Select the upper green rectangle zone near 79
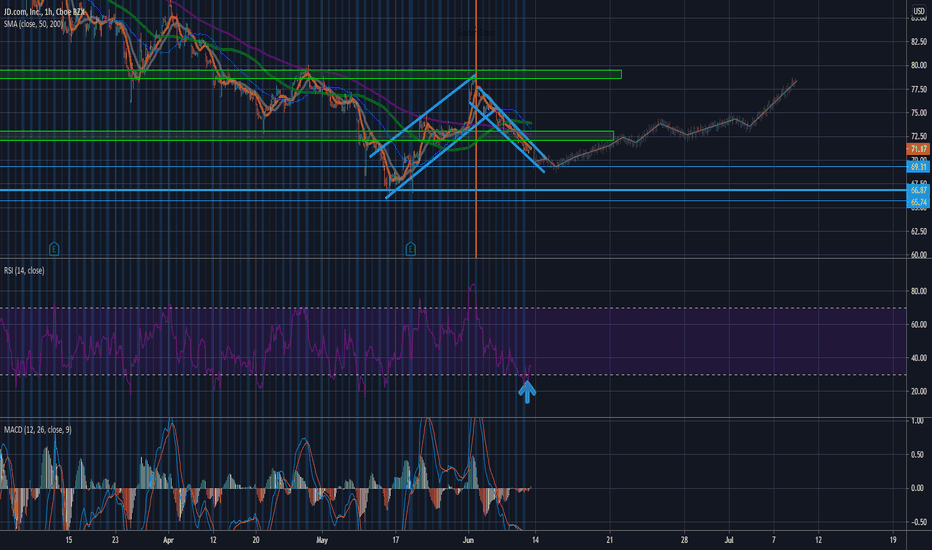932x550 pixels. click(310, 74)
